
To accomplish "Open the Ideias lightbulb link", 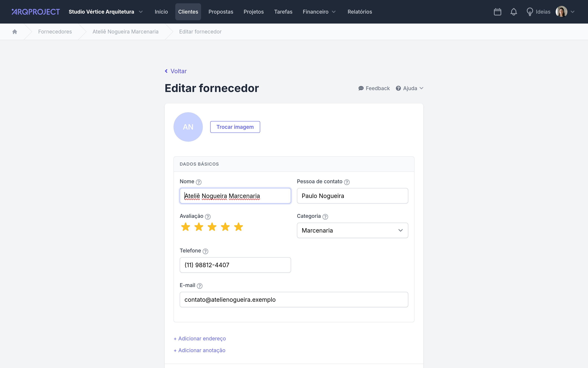I will coord(538,12).
